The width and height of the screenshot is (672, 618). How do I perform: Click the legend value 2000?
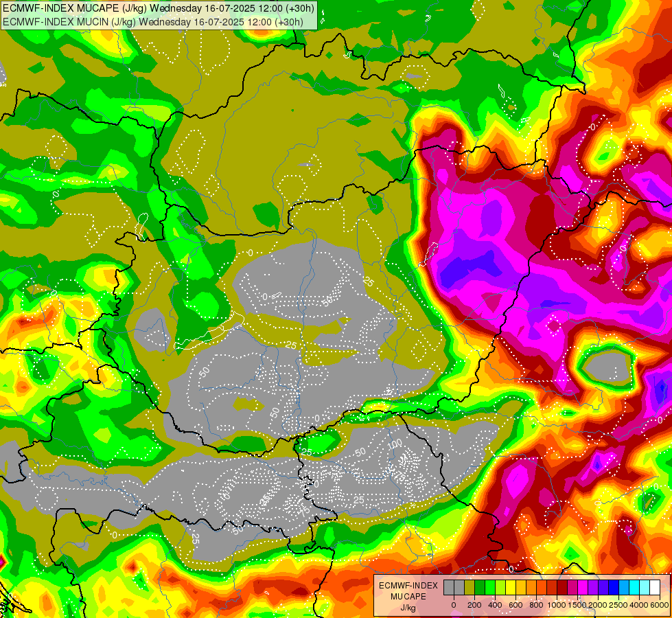(598, 605)
